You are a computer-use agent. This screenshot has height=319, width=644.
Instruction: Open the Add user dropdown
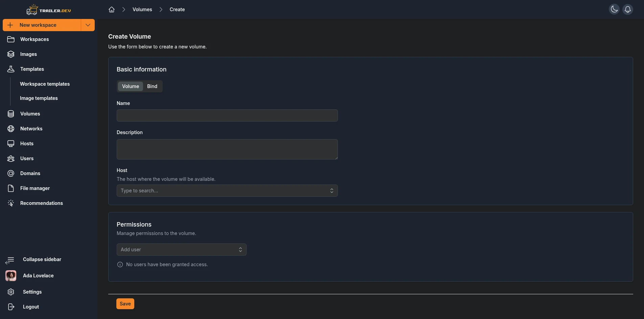tap(181, 250)
